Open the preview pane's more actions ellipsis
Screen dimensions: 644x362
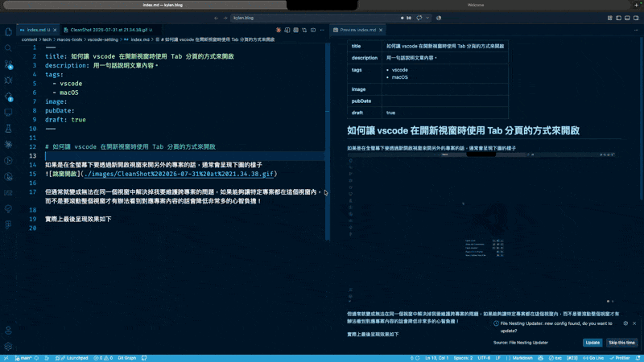[x=636, y=30]
